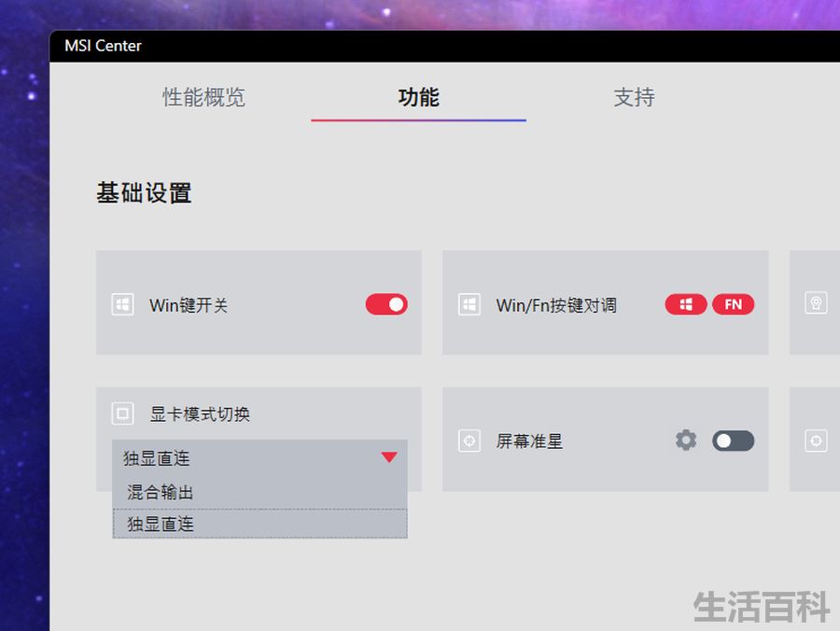Select the 功能 tab
840x631 pixels.
click(x=418, y=97)
